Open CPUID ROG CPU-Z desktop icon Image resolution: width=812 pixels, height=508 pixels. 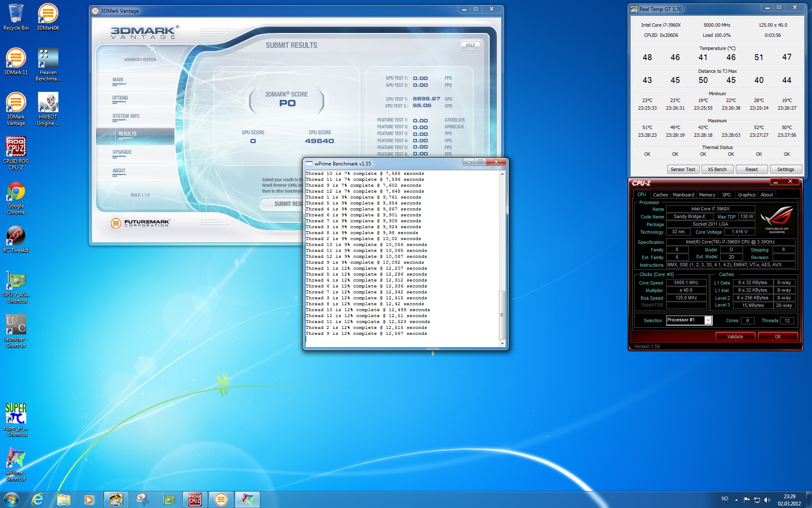[x=16, y=153]
